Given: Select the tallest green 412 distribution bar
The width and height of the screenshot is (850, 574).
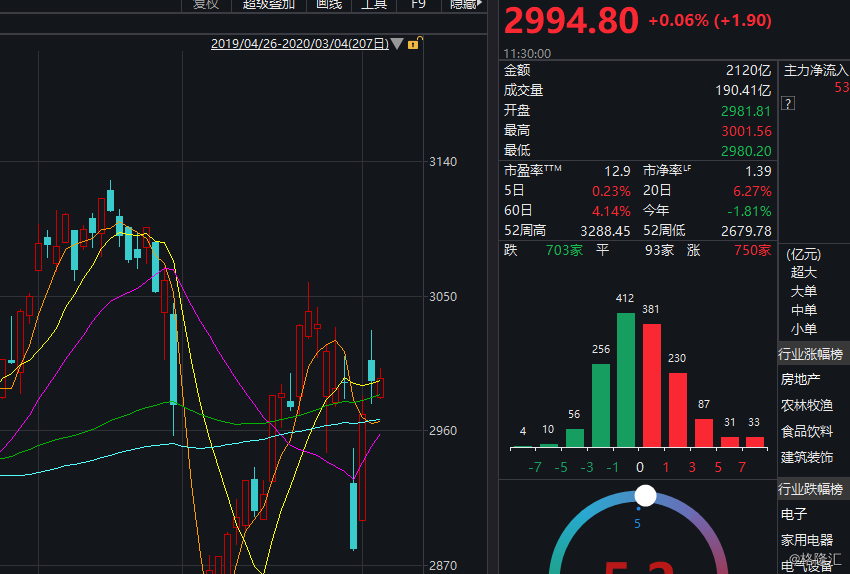Looking at the screenshot, I should click(x=626, y=380).
